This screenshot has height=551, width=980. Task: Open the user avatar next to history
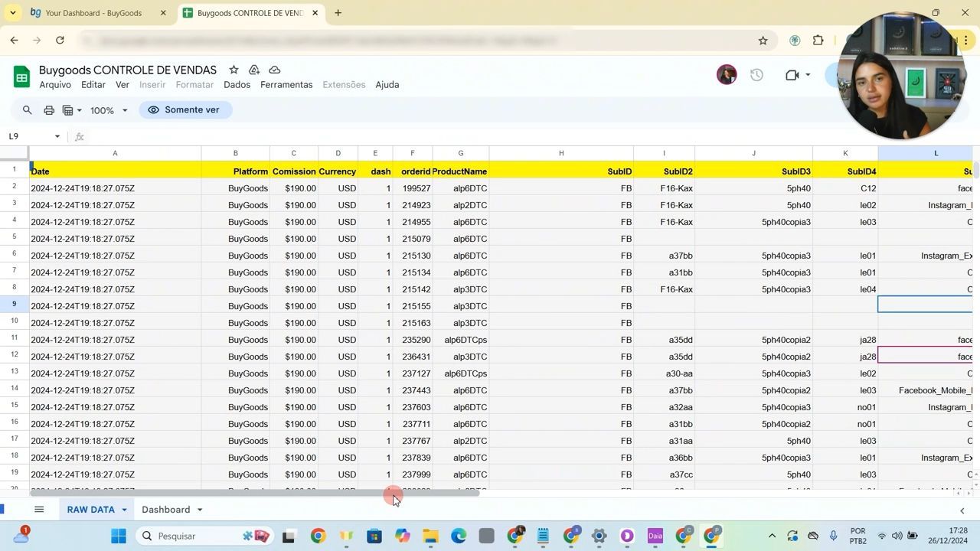(x=727, y=74)
